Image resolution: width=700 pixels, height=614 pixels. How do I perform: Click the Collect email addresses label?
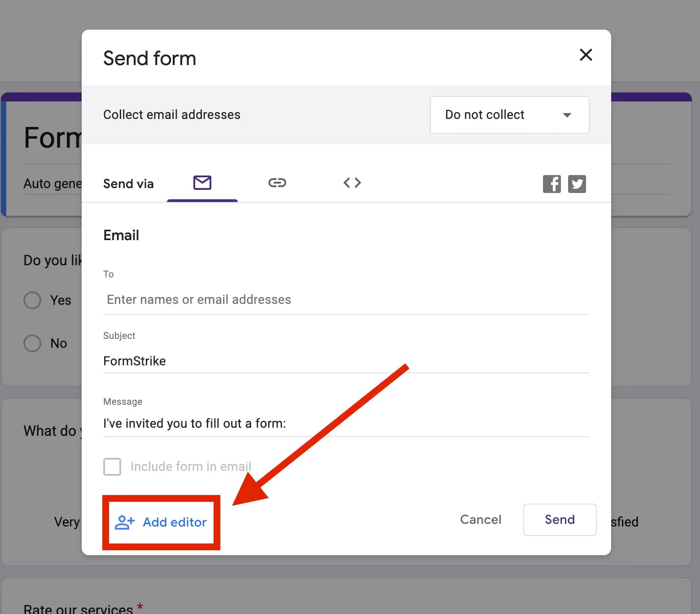click(172, 115)
